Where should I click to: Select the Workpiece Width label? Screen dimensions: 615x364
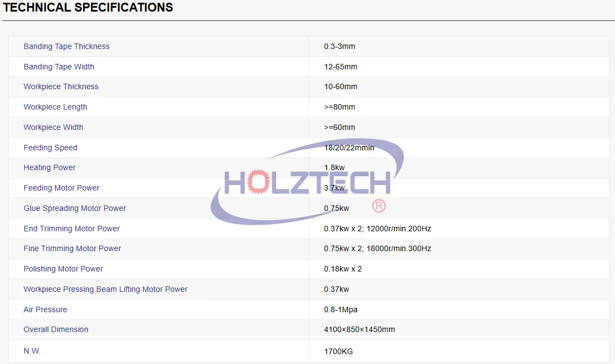pyautogui.click(x=53, y=127)
